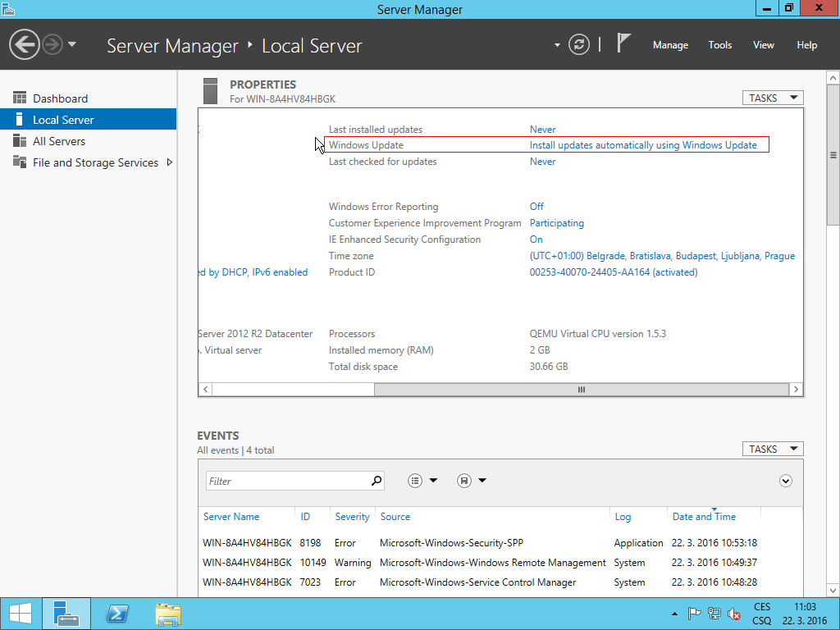
Task: Open the events query list icon
Action: click(414, 481)
